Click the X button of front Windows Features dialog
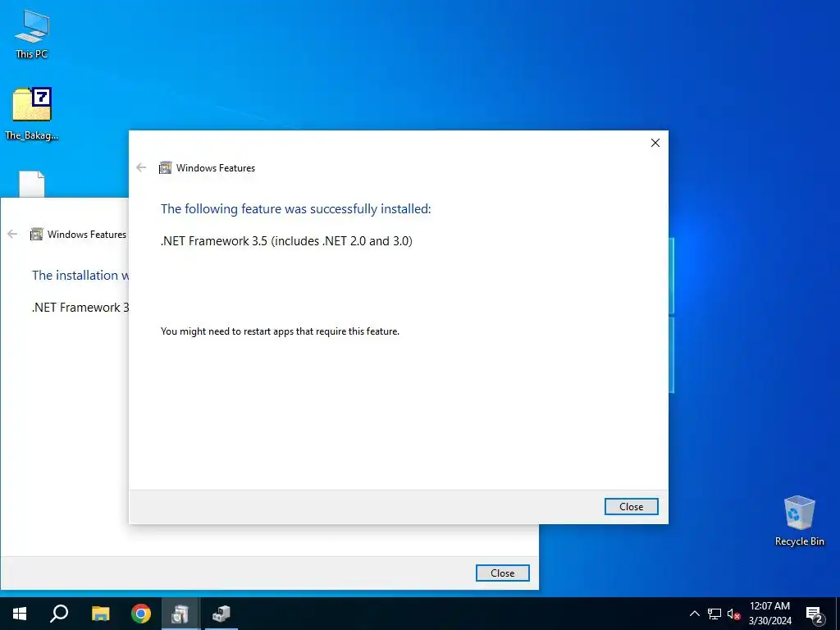The width and height of the screenshot is (840, 630). pyautogui.click(x=655, y=143)
